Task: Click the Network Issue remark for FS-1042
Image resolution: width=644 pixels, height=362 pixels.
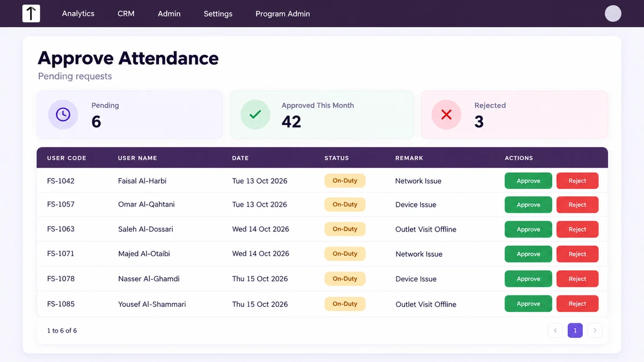Action: [418, 181]
